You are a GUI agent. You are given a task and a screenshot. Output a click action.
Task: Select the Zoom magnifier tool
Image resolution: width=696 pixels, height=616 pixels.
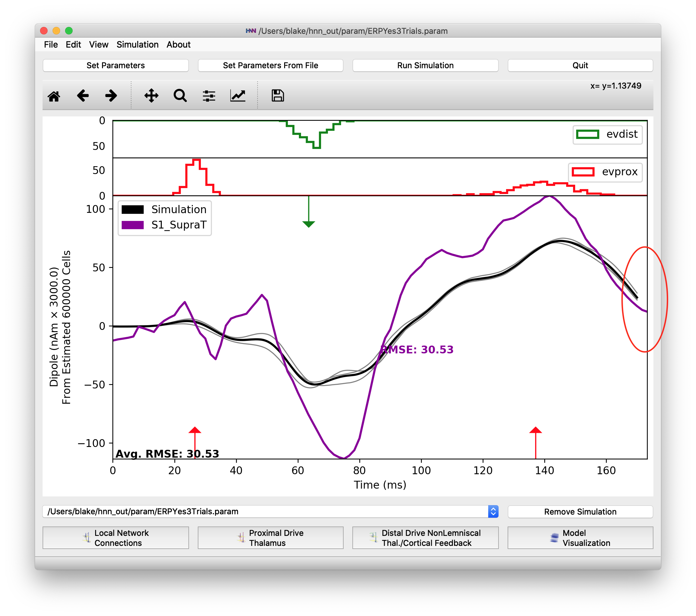(180, 96)
